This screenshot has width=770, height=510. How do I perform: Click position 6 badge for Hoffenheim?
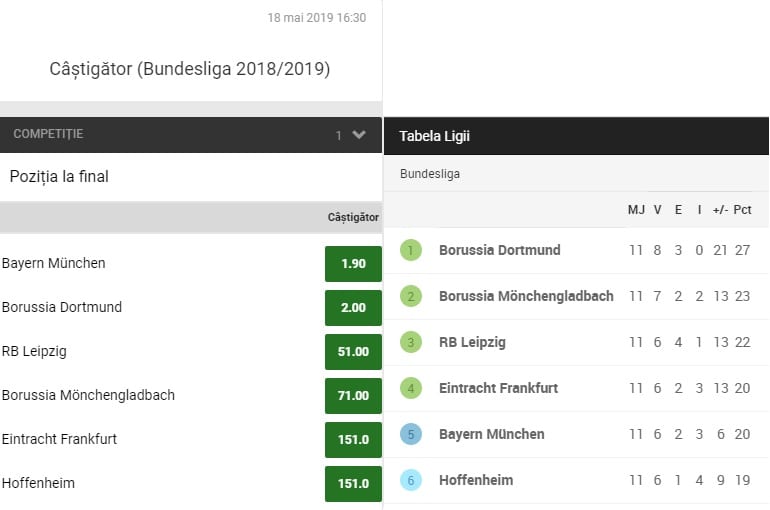point(410,480)
